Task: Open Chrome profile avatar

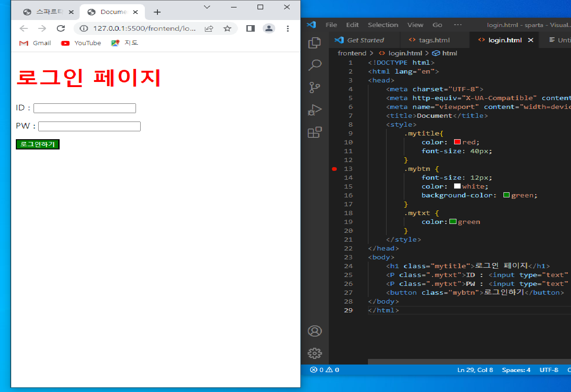Action: tap(269, 28)
